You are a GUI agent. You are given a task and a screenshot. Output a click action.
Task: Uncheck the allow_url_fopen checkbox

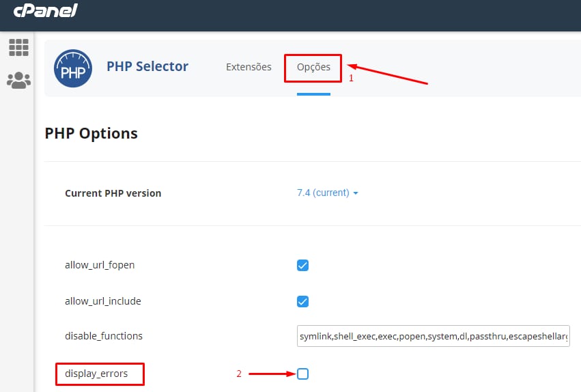pos(303,265)
